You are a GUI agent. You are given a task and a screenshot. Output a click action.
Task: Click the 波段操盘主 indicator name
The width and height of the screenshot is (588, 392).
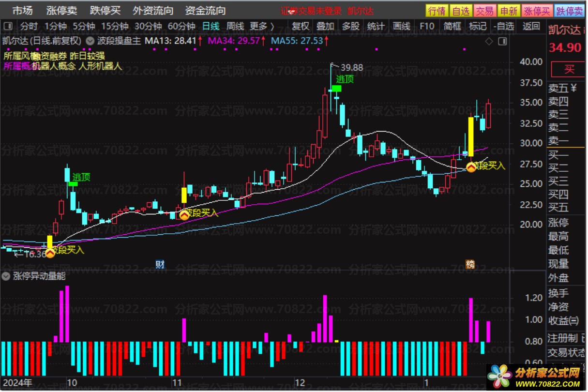coord(118,41)
